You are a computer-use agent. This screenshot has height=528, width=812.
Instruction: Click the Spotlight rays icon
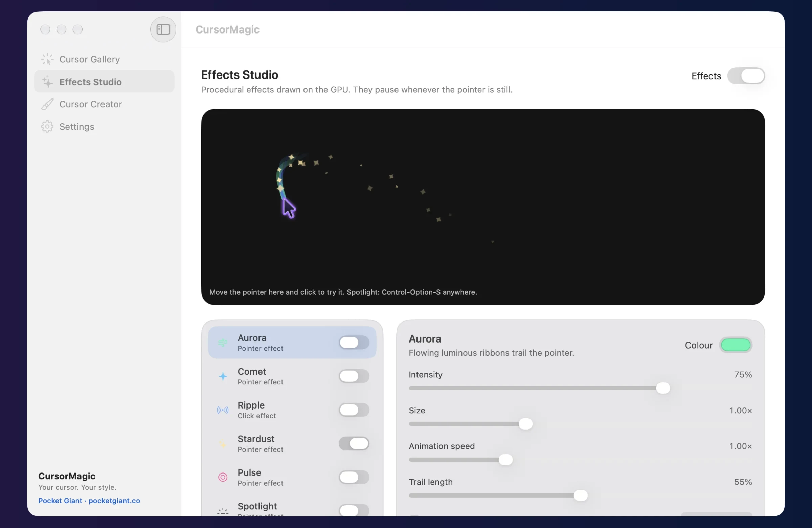coord(223,511)
